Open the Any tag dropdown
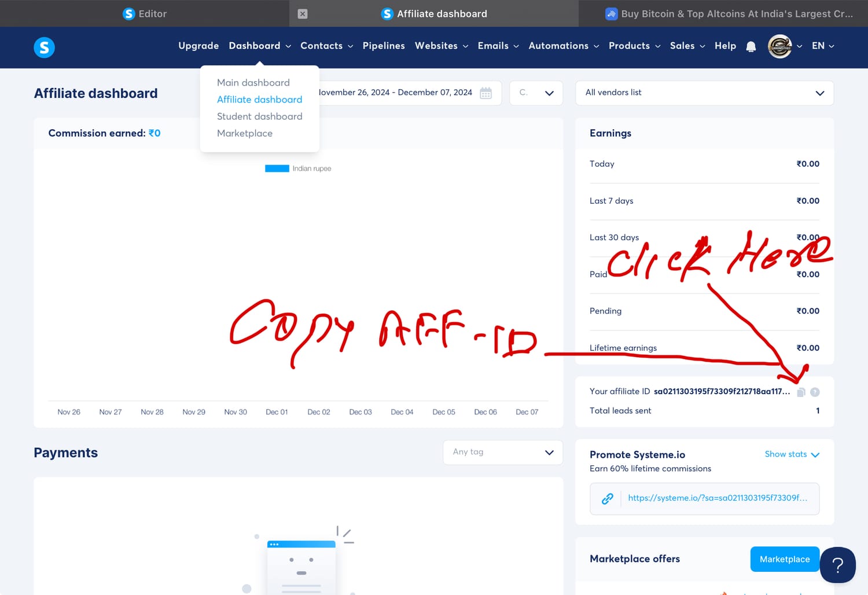 tap(503, 452)
